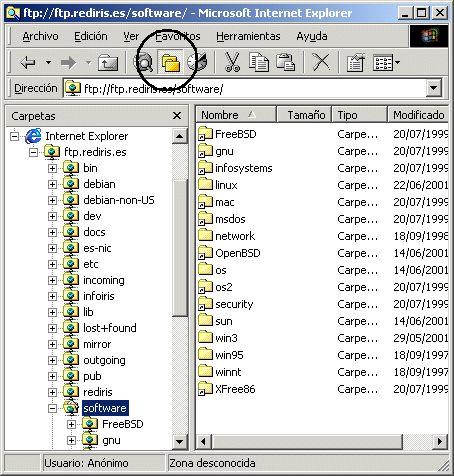Viewport: 454px width, 476px height.
Task: Open the History toolbar icon
Action: pos(197,62)
